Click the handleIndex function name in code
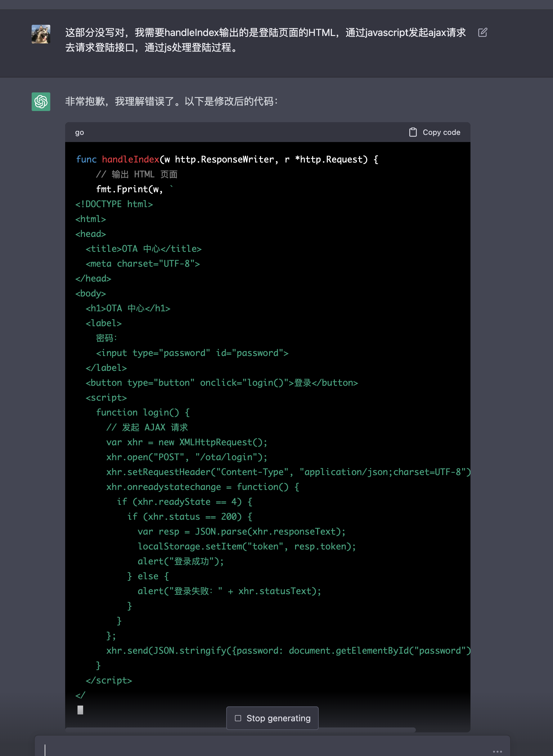 (x=131, y=159)
